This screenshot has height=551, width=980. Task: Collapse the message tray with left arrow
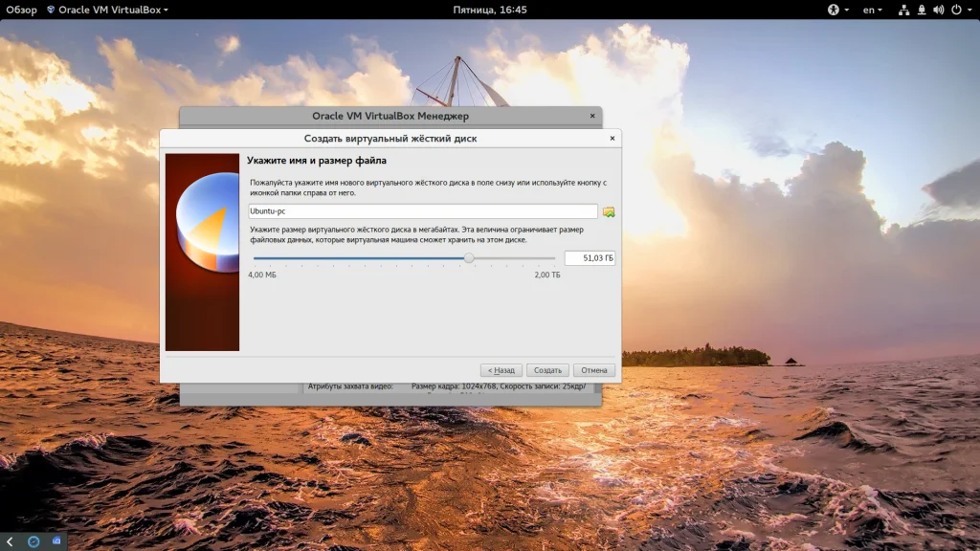[x=10, y=541]
